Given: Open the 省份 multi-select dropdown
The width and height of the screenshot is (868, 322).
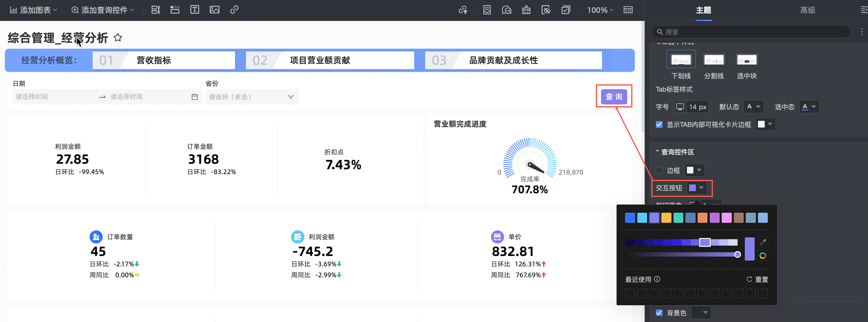Looking at the screenshot, I should pos(252,96).
